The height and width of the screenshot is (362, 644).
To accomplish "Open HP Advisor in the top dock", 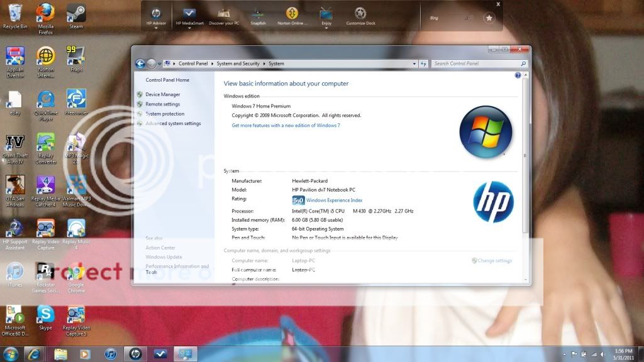I will point(156,17).
